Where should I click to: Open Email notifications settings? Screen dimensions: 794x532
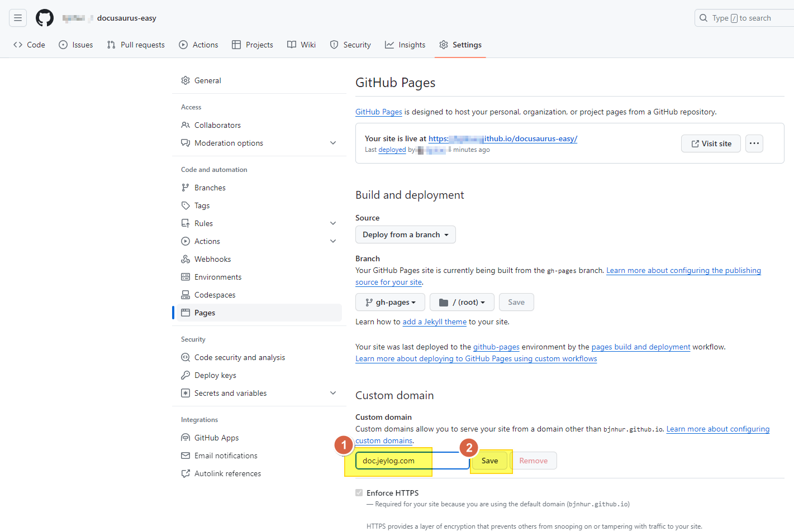point(259,456)
